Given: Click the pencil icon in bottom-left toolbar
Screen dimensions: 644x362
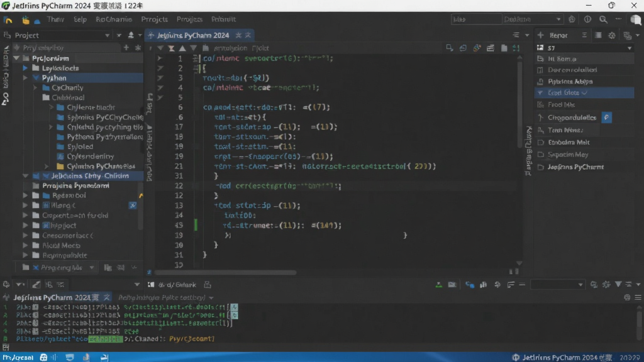Looking at the screenshot, I should [36, 285].
